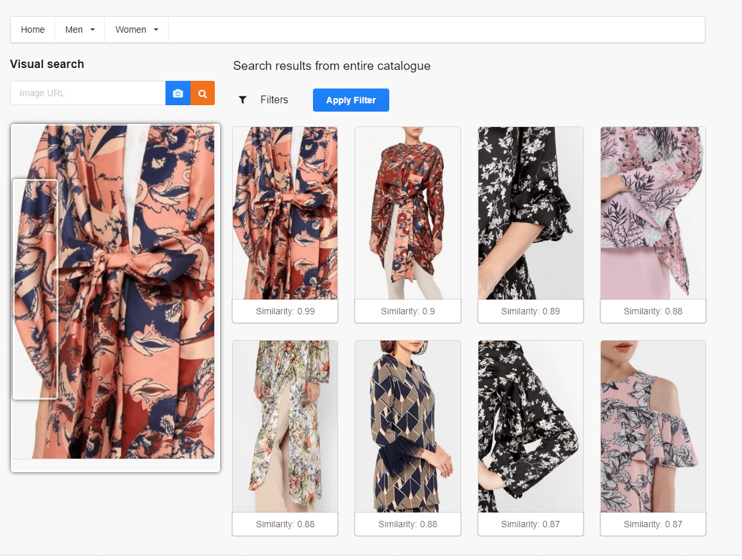Click the Filters label
742x560 pixels.
point(274,99)
